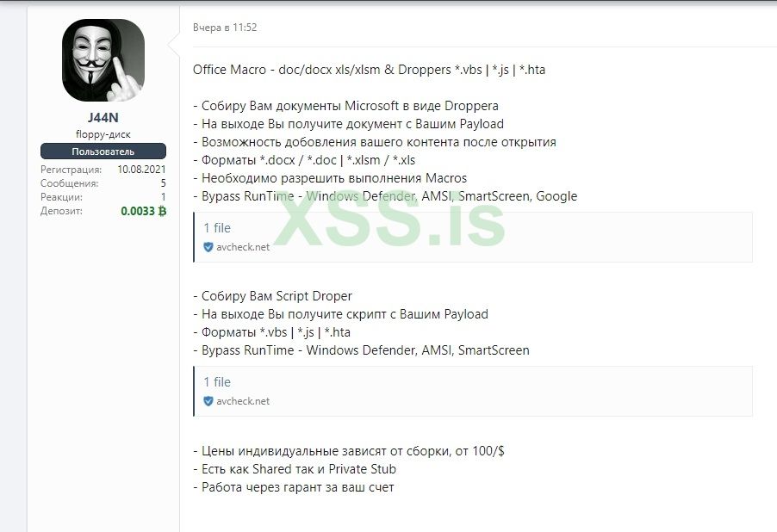
Task: Click the Bypass RunTime line mentioning Google
Action: (385, 196)
